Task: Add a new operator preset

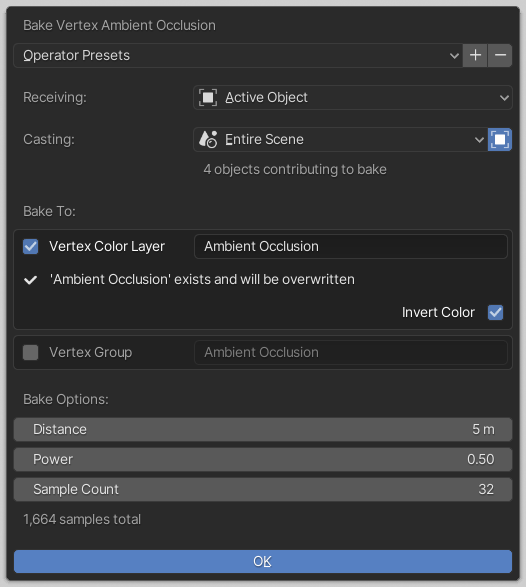Action: click(x=475, y=55)
